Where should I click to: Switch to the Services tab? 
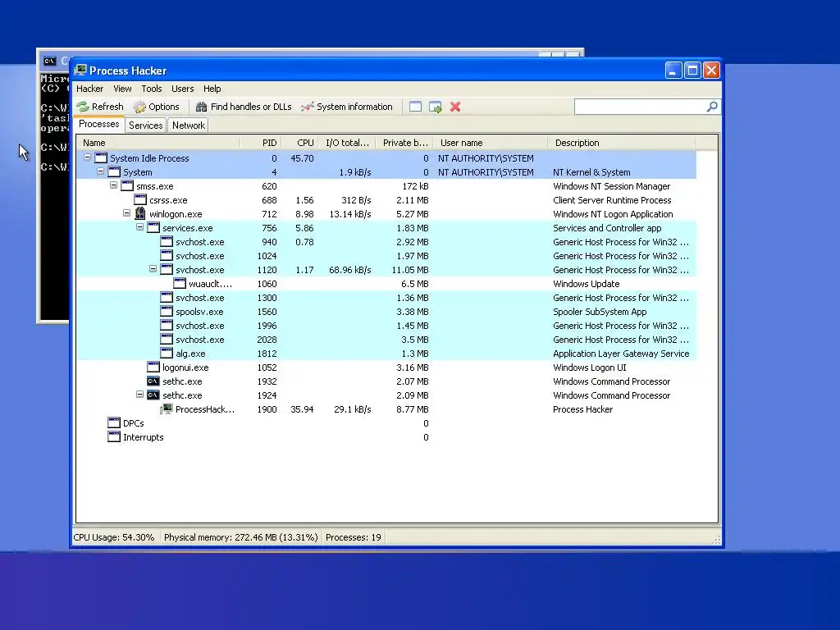point(146,126)
